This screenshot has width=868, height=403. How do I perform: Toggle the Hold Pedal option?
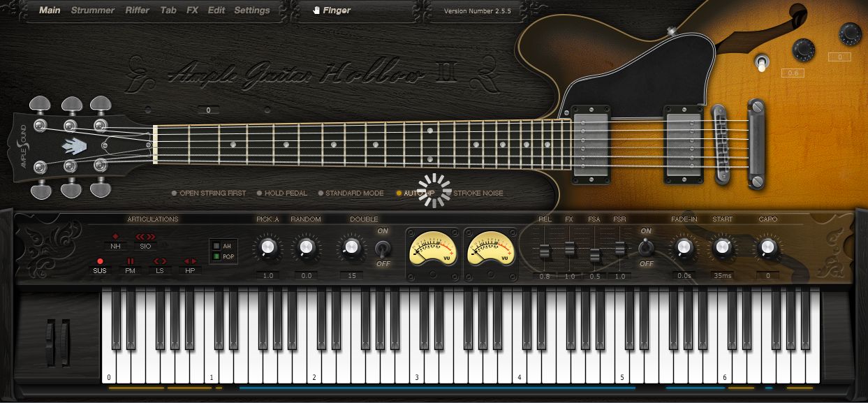pyautogui.click(x=283, y=193)
